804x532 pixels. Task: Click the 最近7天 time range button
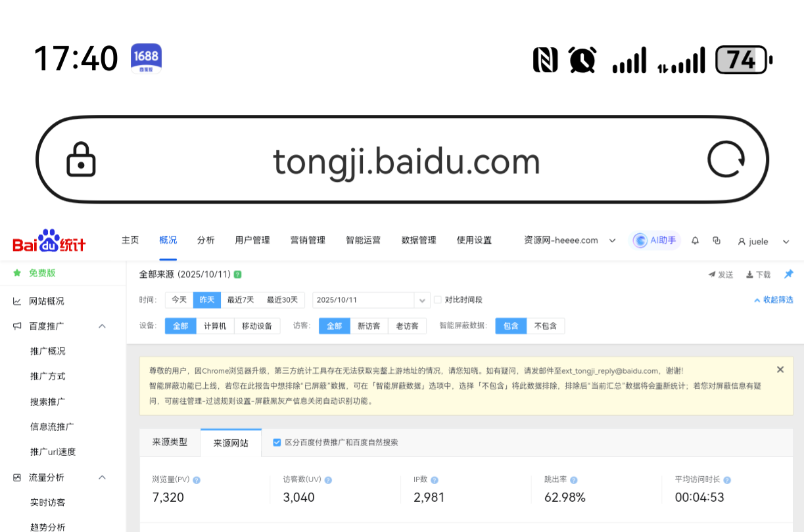point(241,300)
